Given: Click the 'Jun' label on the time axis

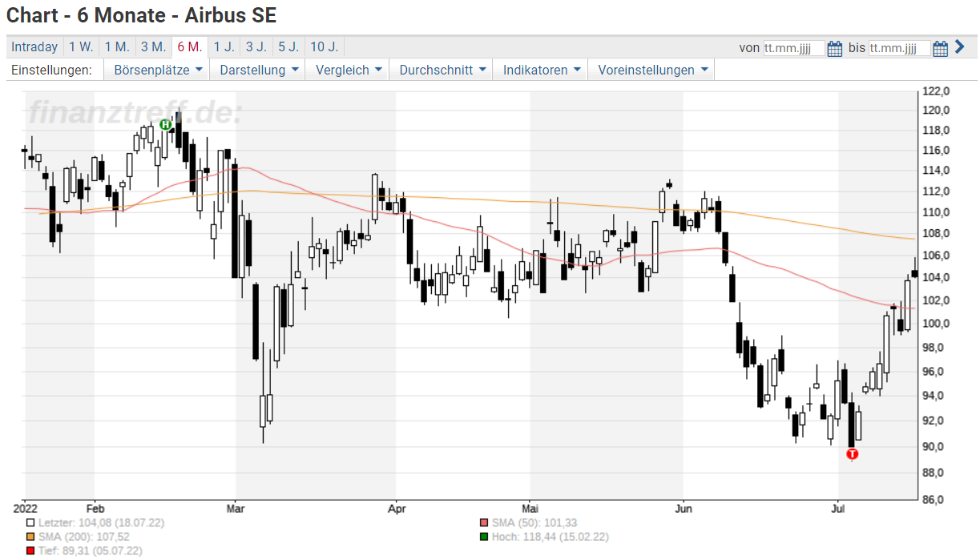Looking at the screenshot, I should tap(684, 508).
